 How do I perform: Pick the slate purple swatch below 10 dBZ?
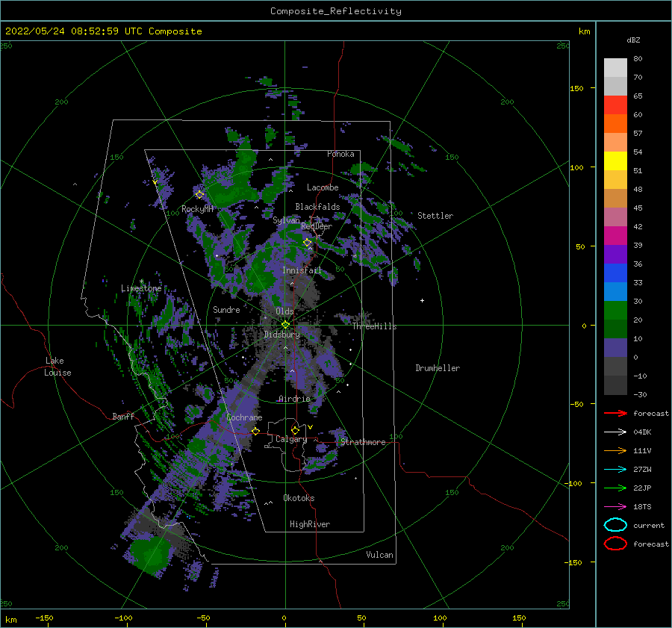tap(615, 347)
